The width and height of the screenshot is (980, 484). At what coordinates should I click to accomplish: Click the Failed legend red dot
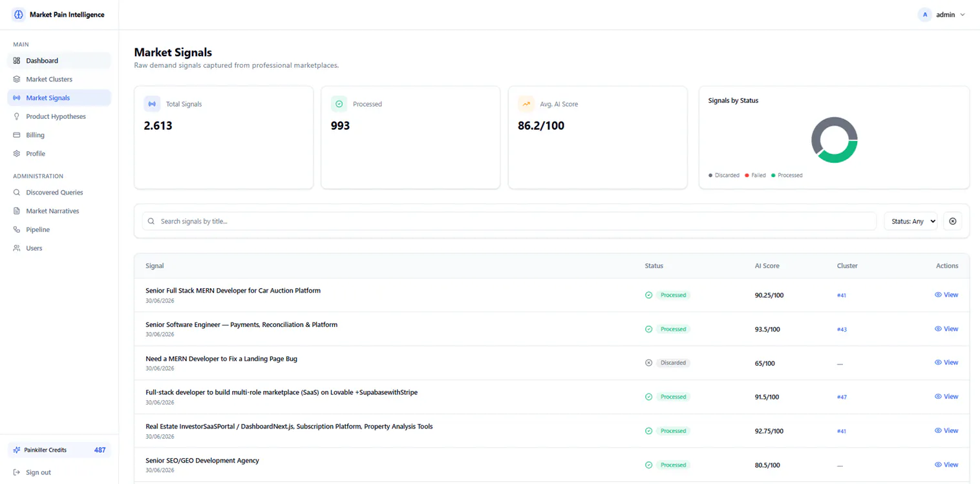point(747,175)
